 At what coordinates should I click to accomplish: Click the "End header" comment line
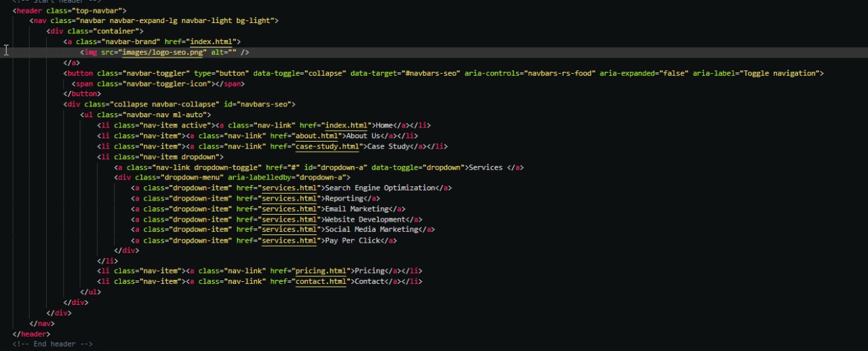click(x=52, y=344)
